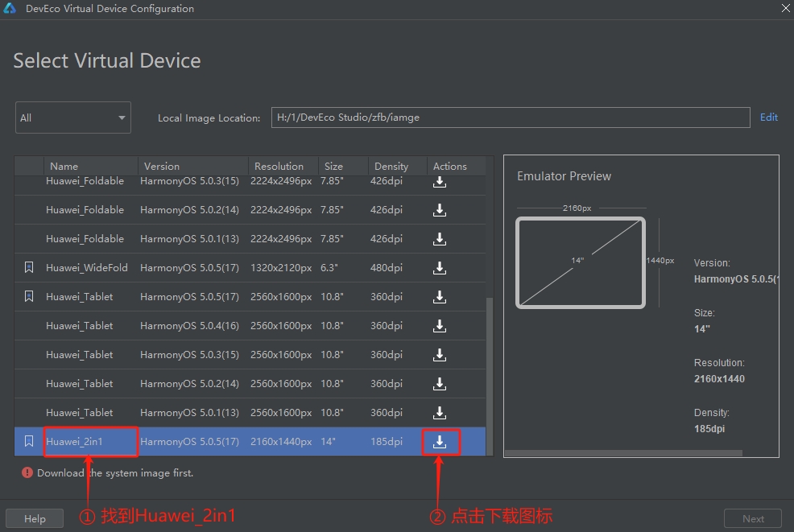Download Huawei_Tablet HarmonyOS 5.0.1(13) image
Image resolution: width=794 pixels, height=532 pixels.
pos(440,413)
